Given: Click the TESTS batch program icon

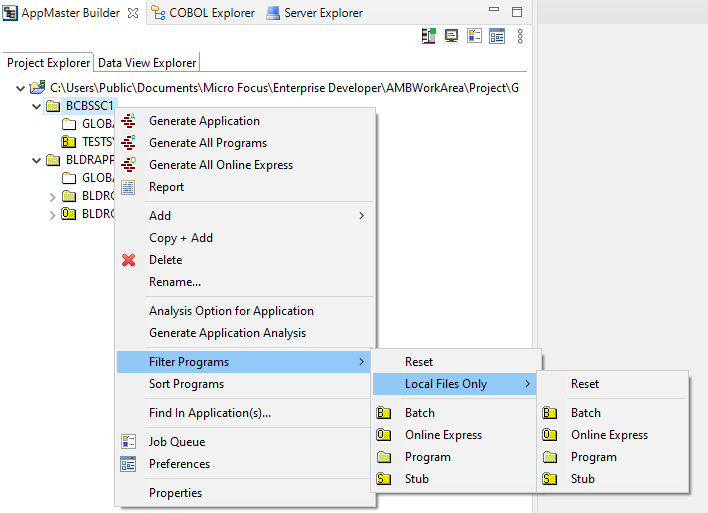Looking at the screenshot, I should [68, 142].
